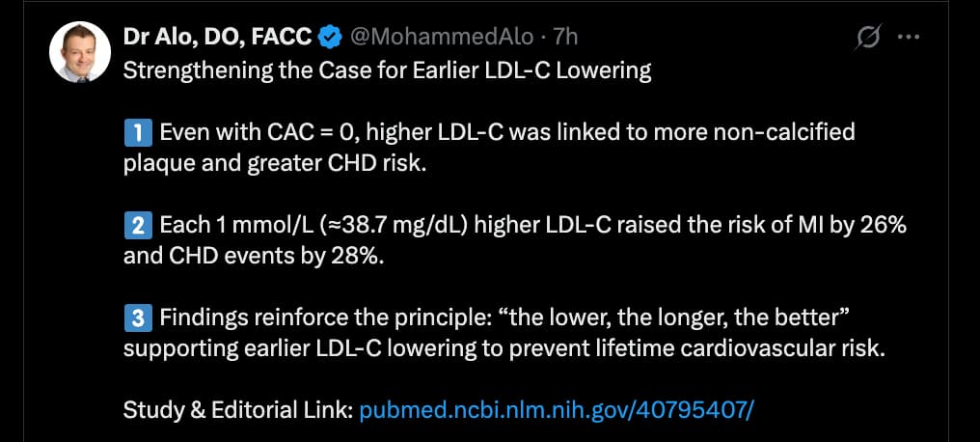Click the number 1 keycap emoji
Screen dimensions: 980x442
click(137, 132)
